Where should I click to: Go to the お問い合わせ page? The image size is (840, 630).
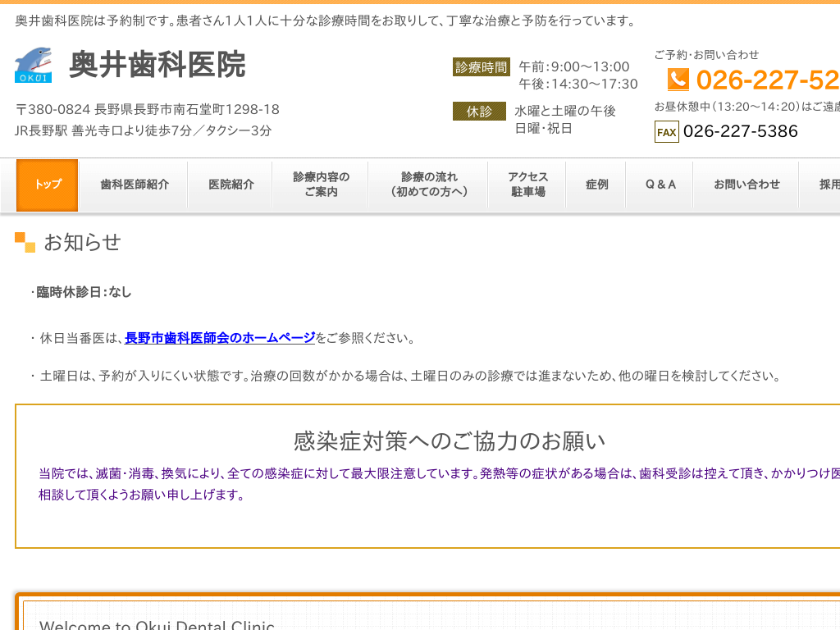pos(746,185)
